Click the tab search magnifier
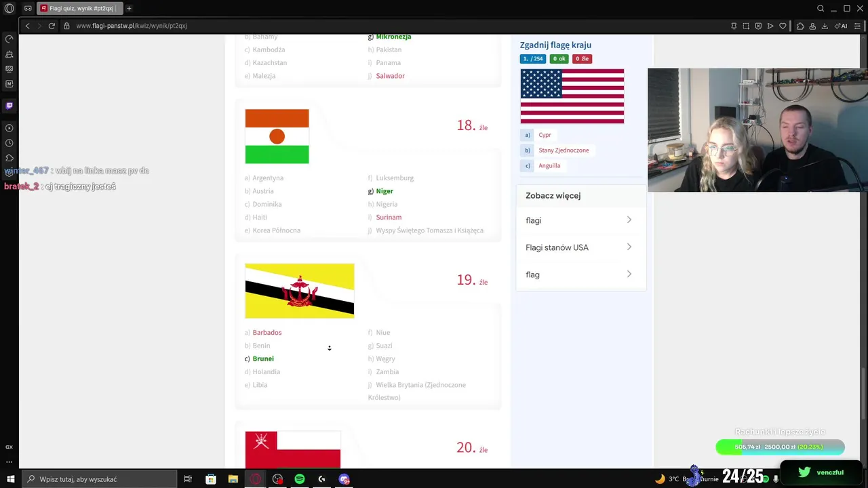The image size is (868, 488). click(x=821, y=9)
